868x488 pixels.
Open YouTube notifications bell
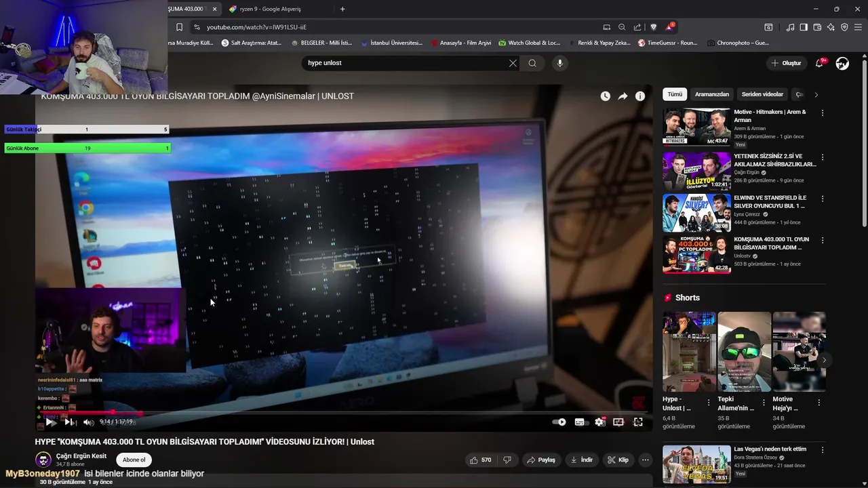(x=820, y=63)
